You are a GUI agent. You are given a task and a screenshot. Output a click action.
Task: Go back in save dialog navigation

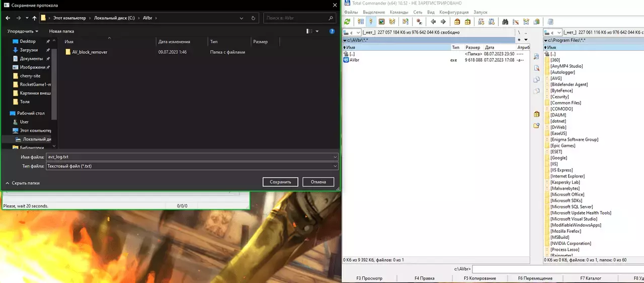[8, 18]
